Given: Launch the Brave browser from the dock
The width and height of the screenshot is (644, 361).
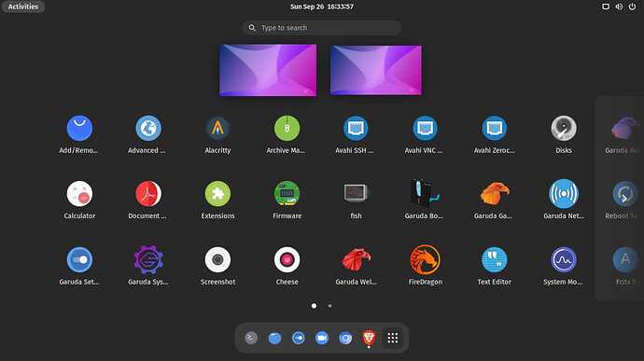Looking at the screenshot, I should (369, 338).
